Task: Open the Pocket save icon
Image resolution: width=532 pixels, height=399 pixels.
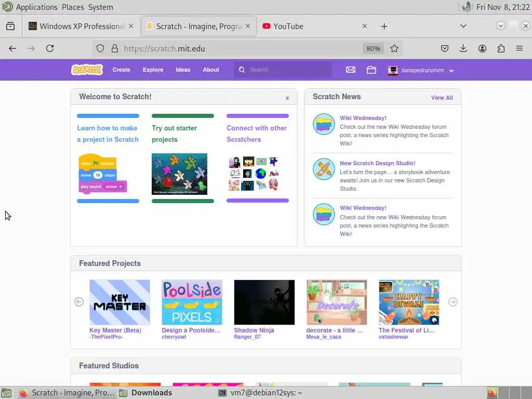Action: coord(445,48)
